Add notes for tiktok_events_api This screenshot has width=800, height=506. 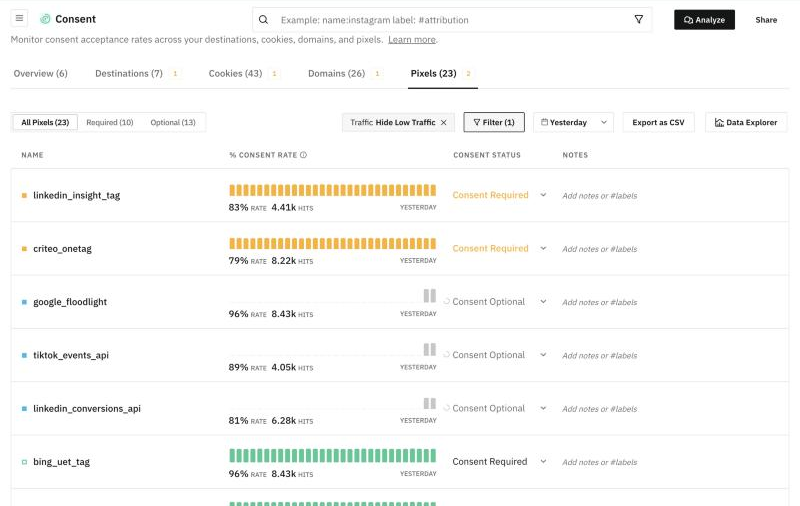(599, 356)
